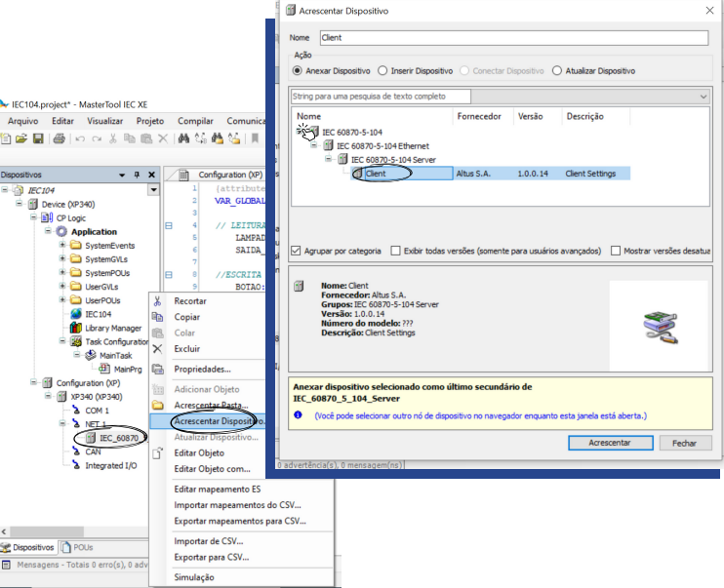Select the CAN port node icon

(x=76, y=451)
